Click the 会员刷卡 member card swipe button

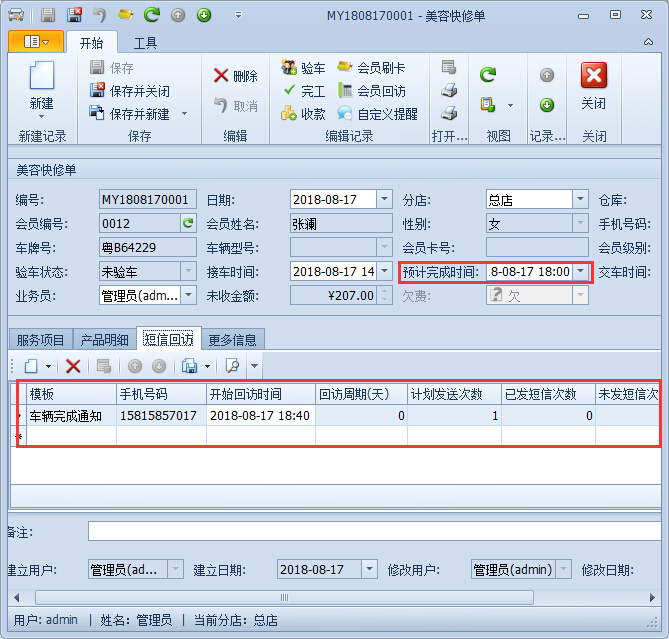[x=371, y=68]
